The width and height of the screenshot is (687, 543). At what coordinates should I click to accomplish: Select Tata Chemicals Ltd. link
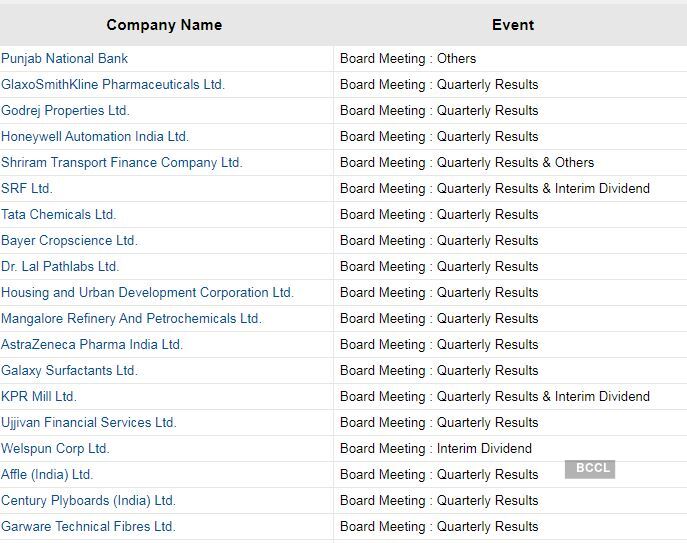click(59, 215)
